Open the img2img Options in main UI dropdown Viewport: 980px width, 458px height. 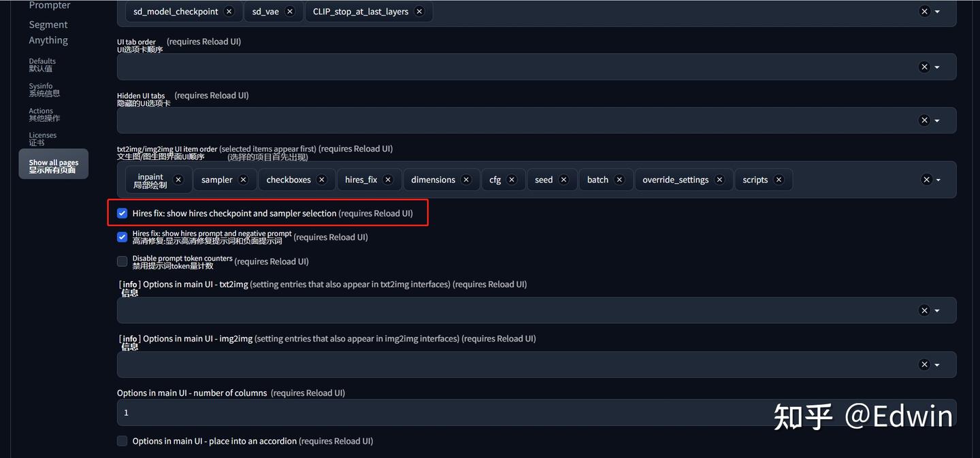pos(937,365)
